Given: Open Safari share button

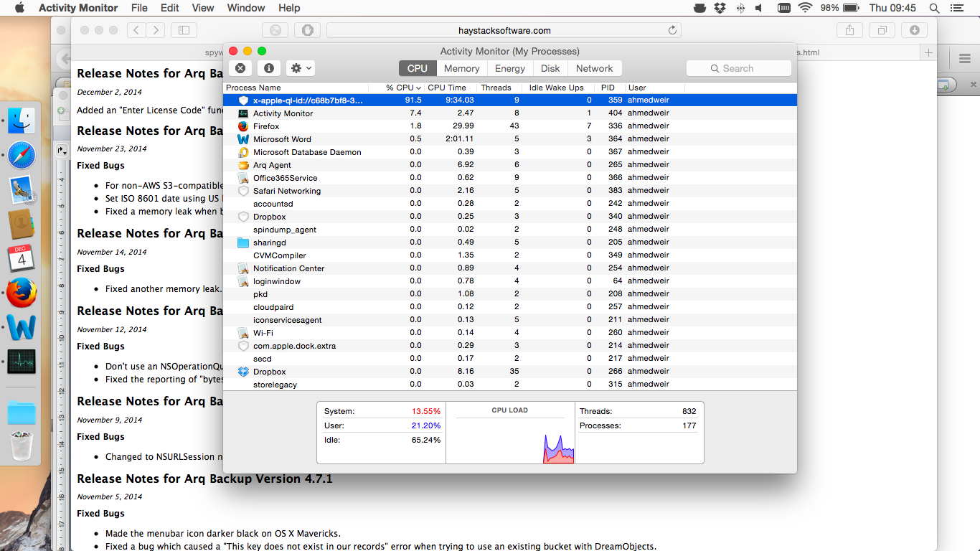Looking at the screenshot, I should 849,30.
